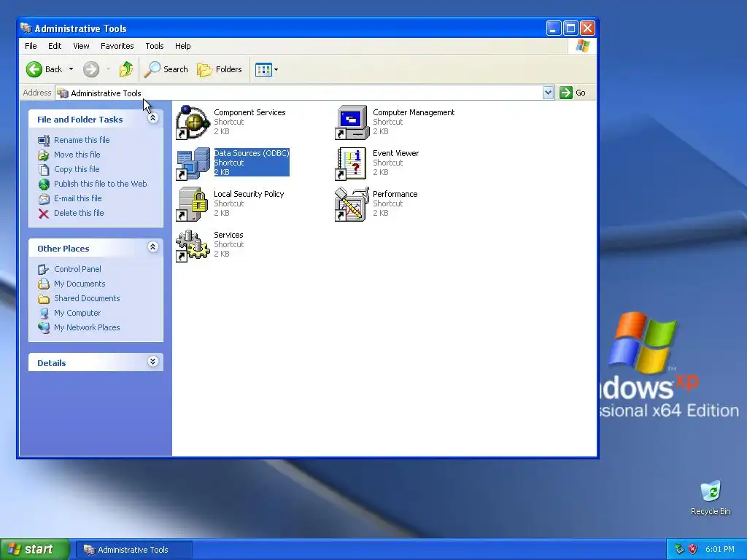Open the Tools menu
Screen dimensions: 747x560
[155, 46]
